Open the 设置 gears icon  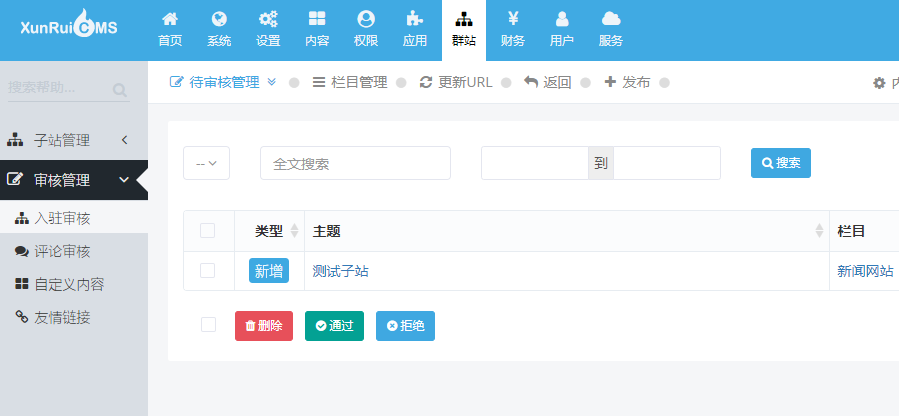pos(268,19)
